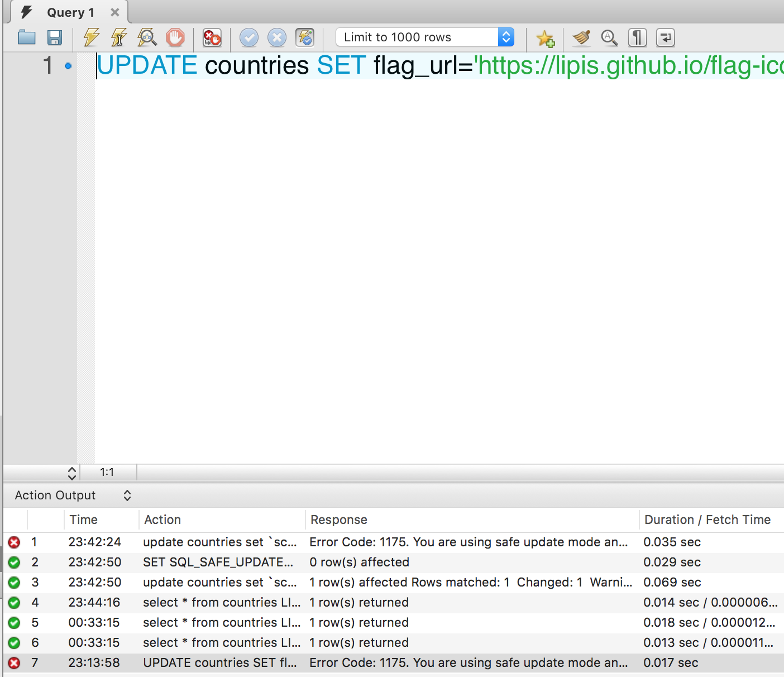Screen dimensions: 784x677
Task: Run only the current statement via keyboard-cursor lightning icon
Action: point(118,37)
